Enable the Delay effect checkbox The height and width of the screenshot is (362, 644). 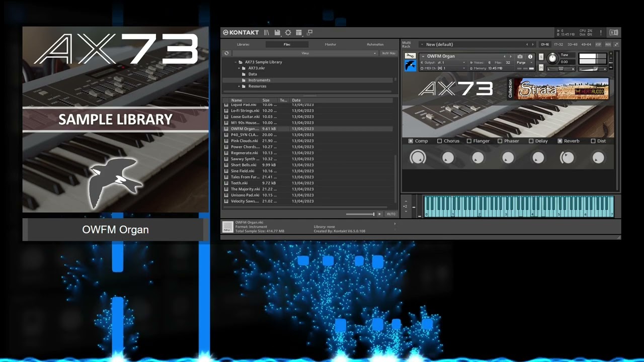pyautogui.click(x=531, y=141)
